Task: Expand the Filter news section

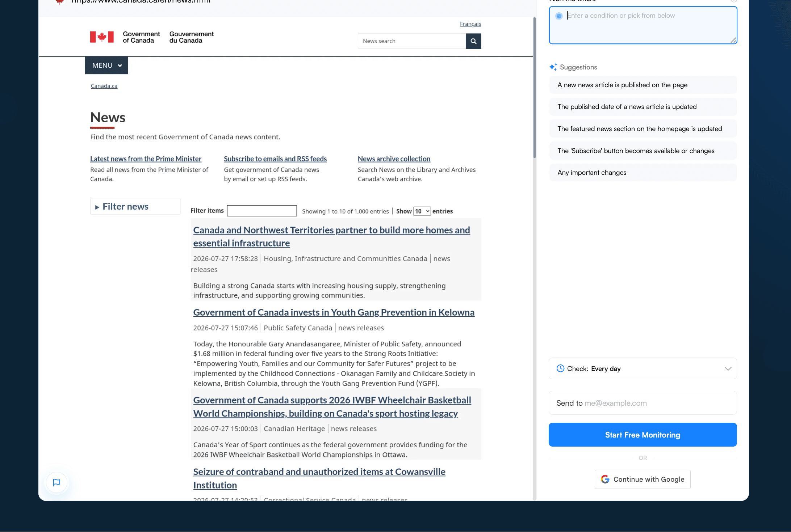Action: tap(135, 206)
